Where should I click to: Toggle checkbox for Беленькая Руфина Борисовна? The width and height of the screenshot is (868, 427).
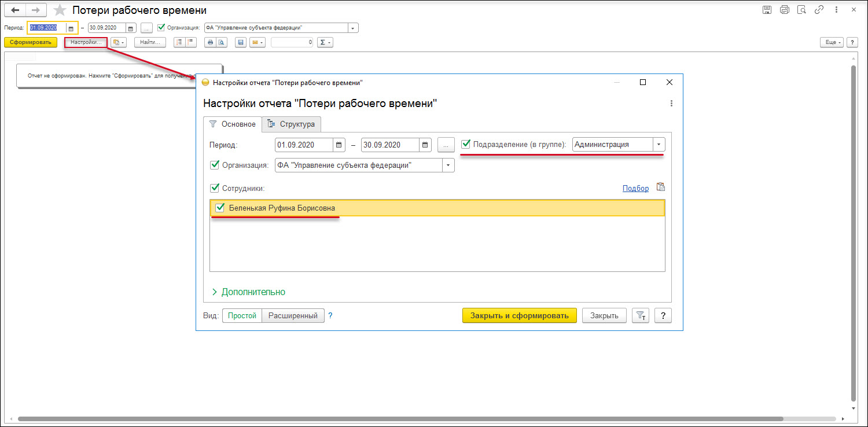point(220,208)
